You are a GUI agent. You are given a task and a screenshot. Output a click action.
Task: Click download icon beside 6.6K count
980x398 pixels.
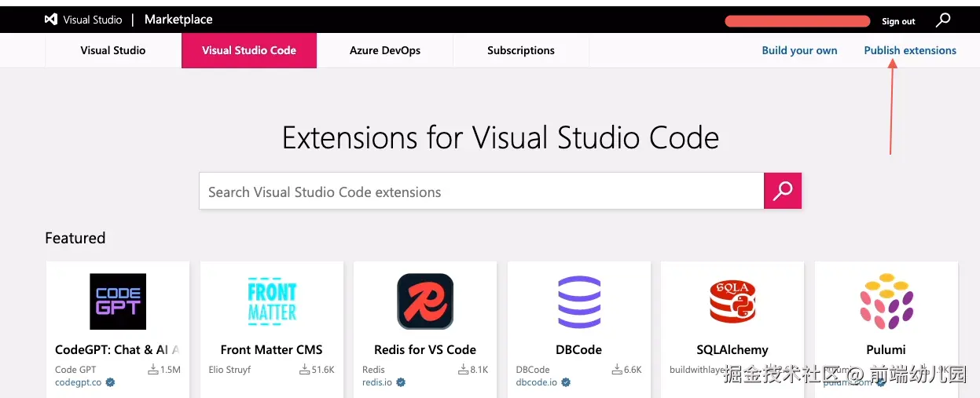tap(617, 369)
